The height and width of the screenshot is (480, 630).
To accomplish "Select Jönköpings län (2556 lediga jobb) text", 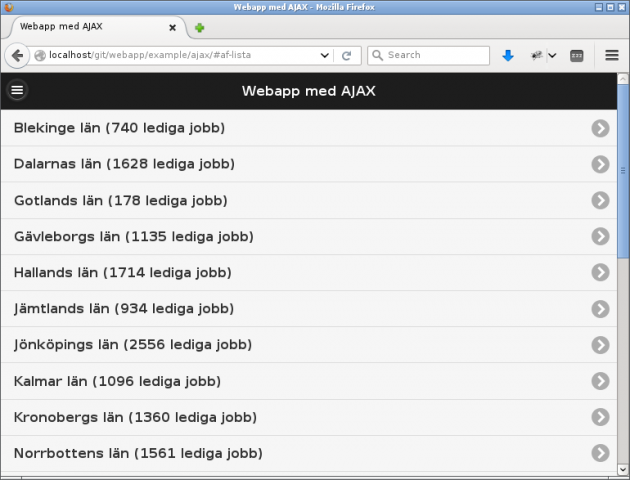I will pos(133,345).
